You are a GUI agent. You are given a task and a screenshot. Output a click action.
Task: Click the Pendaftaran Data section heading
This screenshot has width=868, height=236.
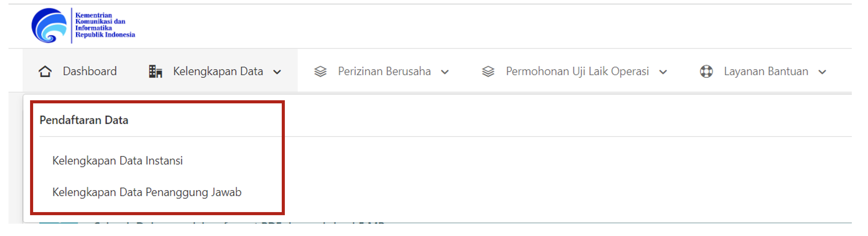(84, 120)
